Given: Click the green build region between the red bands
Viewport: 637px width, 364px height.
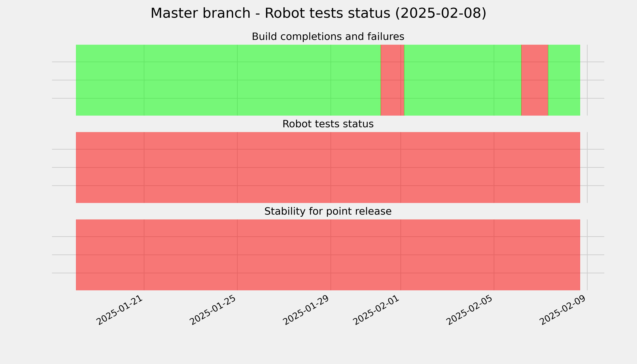Looking at the screenshot, I should click(x=463, y=80).
